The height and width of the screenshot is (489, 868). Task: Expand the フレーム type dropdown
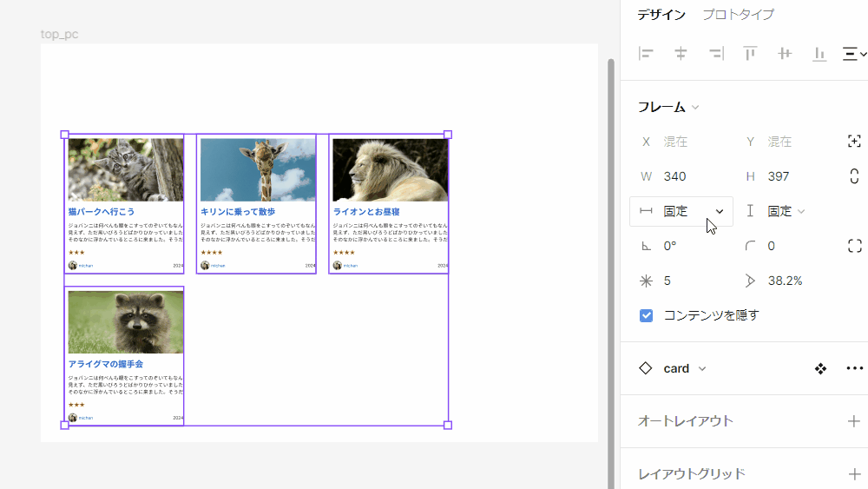[695, 108]
